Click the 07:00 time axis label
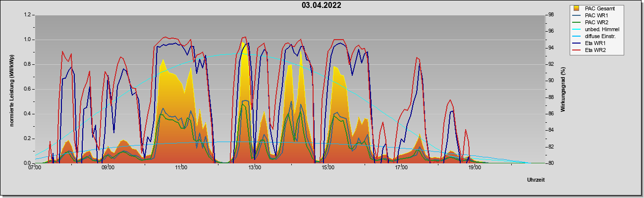 (x=35, y=168)
